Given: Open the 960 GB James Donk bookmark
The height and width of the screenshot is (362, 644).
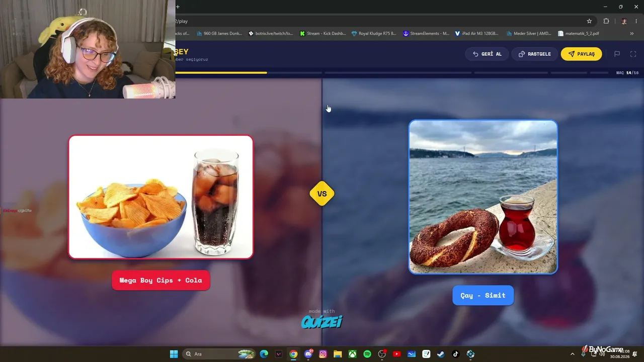Looking at the screenshot, I should [x=219, y=34].
